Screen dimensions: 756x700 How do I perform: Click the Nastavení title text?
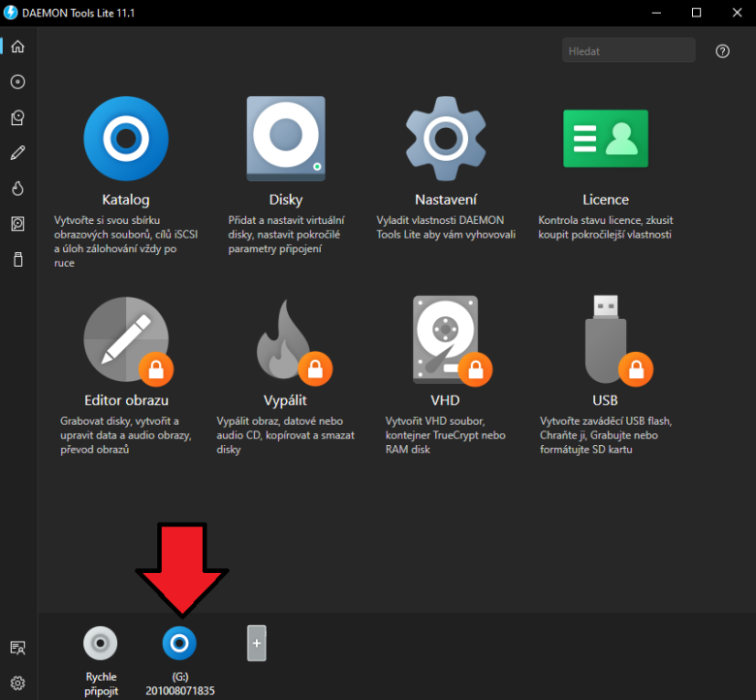coord(446,200)
